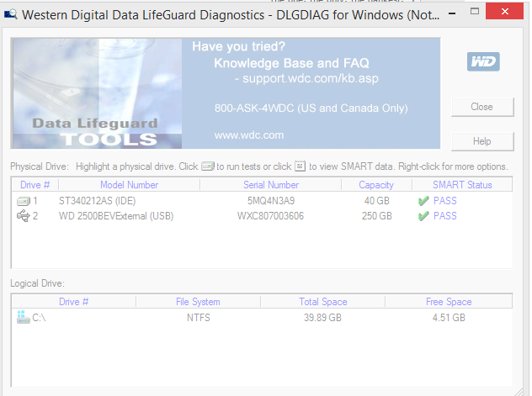532x396 pixels.
Task: Click Knowledge Base and FAQ banner text
Action: (291, 63)
